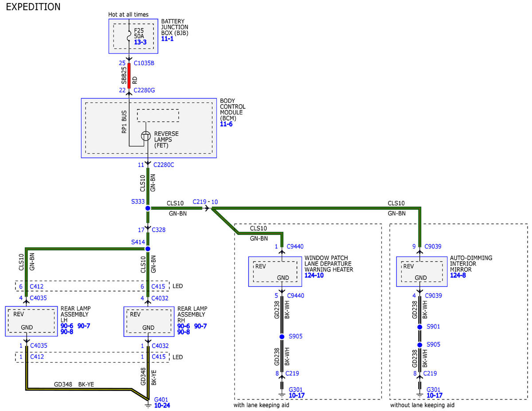Follow the 11-1 Battery Junction Box reference
Viewport: 532px width, 411px height.
(168, 39)
